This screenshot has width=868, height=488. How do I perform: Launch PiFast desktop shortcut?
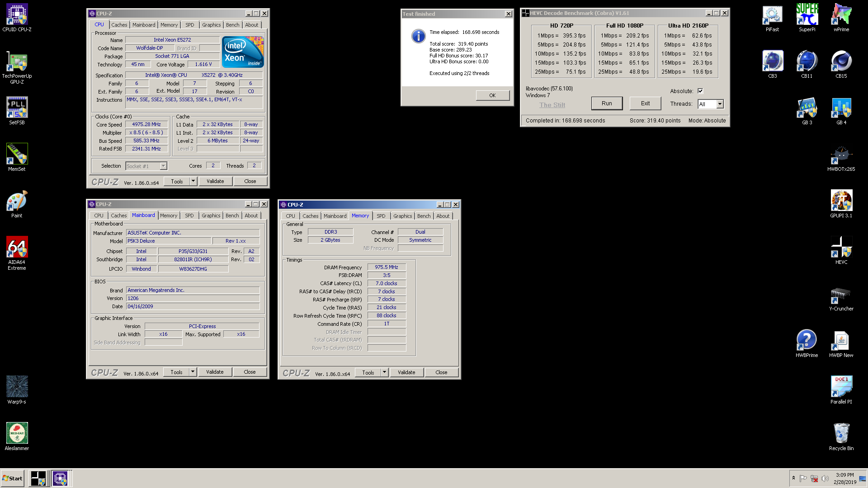[x=772, y=18]
